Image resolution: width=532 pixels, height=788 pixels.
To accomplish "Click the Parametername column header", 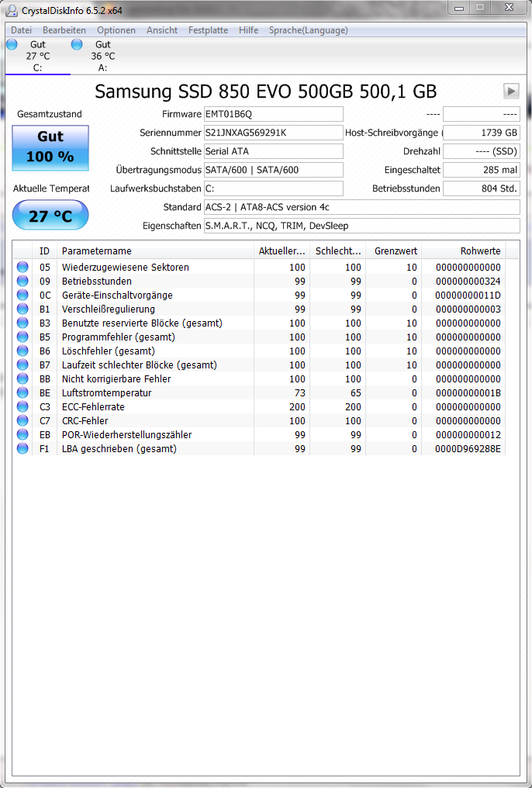I will click(155, 251).
